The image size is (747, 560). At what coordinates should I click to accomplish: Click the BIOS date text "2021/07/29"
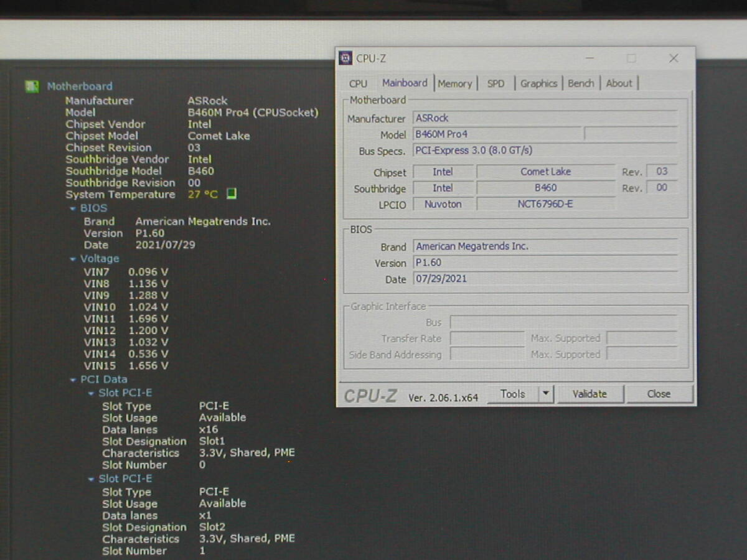165,245
